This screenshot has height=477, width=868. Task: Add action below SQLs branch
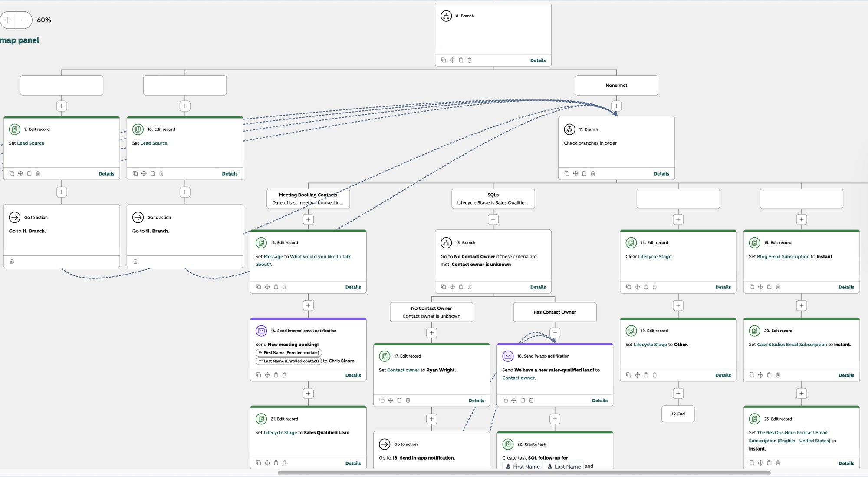click(493, 219)
